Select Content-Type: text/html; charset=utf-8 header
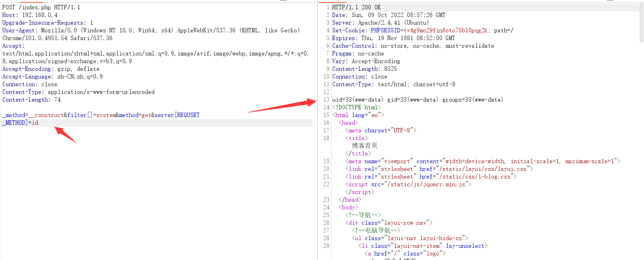The width and height of the screenshot is (644, 260). (393, 84)
